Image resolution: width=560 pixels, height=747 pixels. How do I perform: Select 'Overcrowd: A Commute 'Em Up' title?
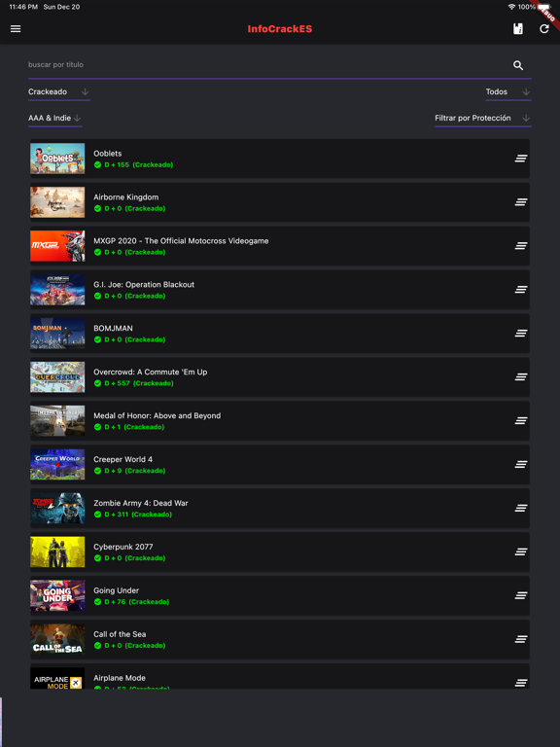151,373
